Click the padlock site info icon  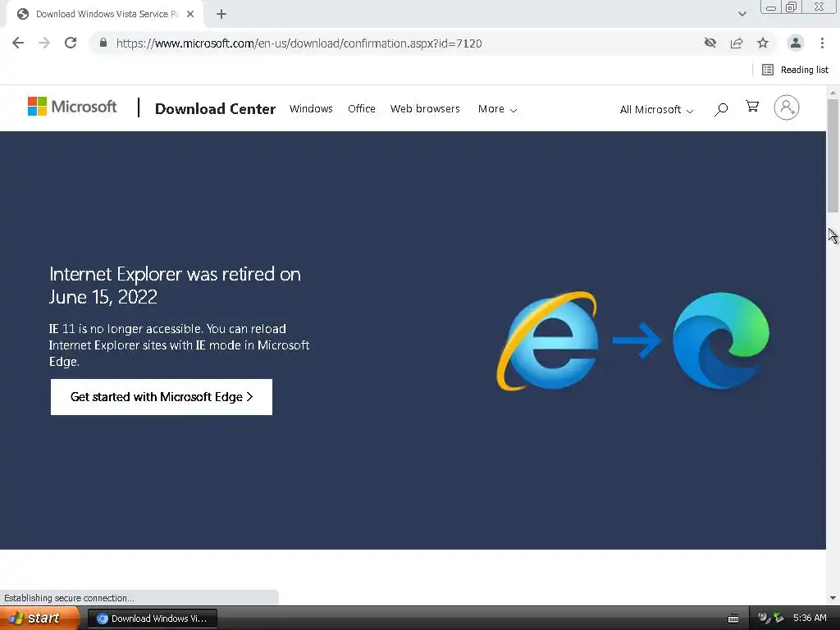coord(103,43)
